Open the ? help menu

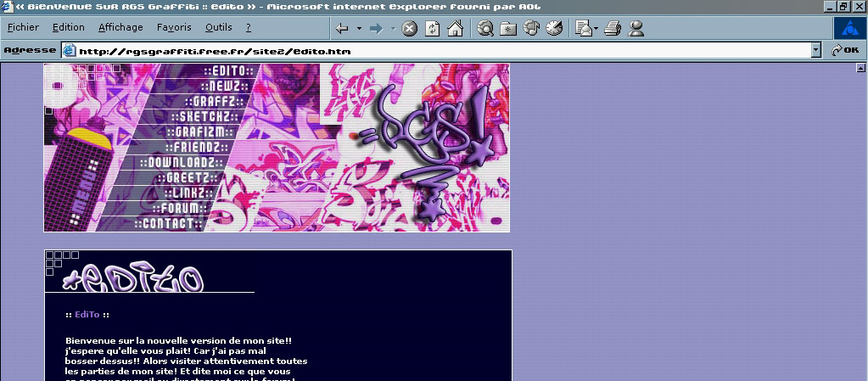pyautogui.click(x=249, y=27)
